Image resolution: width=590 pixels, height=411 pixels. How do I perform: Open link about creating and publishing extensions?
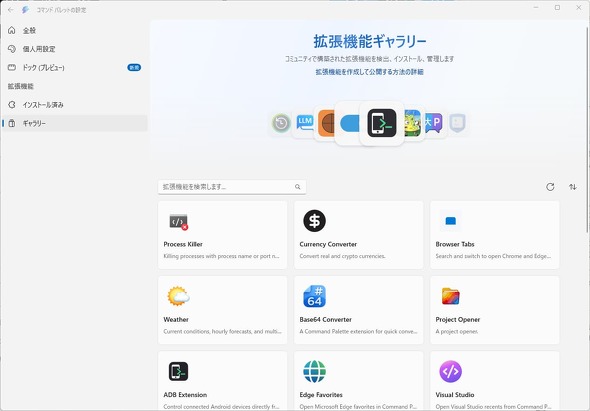point(369,72)
